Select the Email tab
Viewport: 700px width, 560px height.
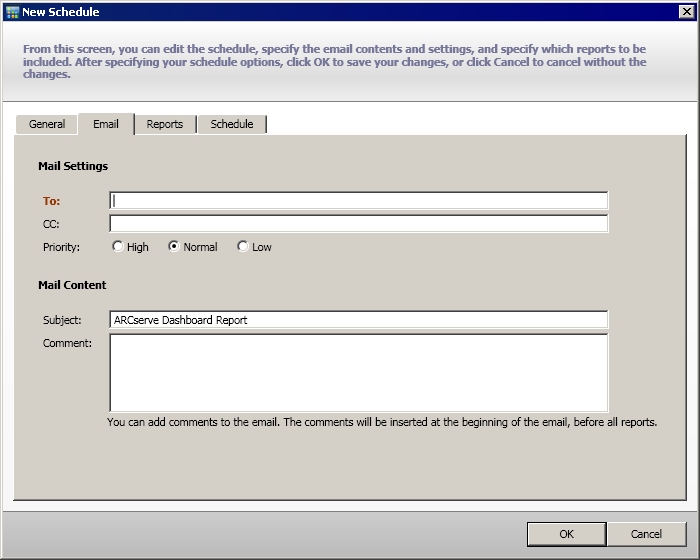(106, 124)
